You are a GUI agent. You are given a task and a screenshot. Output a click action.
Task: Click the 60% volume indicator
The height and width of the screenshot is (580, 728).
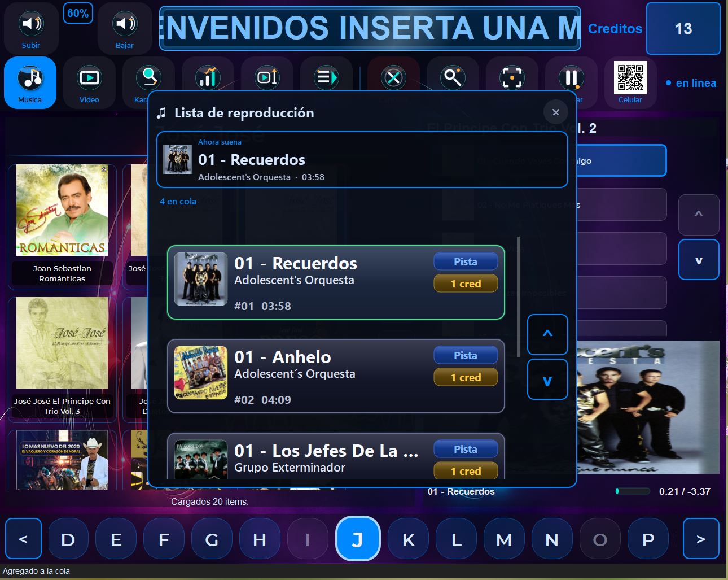78,13
